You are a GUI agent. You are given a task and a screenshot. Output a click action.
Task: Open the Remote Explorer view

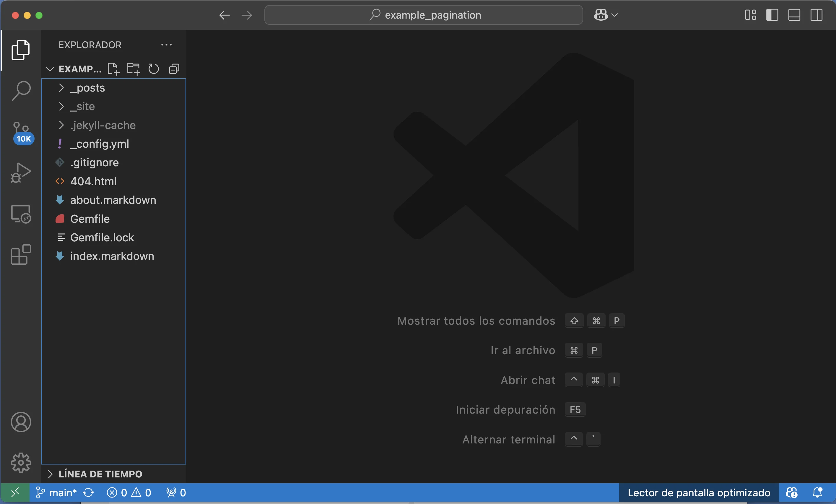pos(21,214)
